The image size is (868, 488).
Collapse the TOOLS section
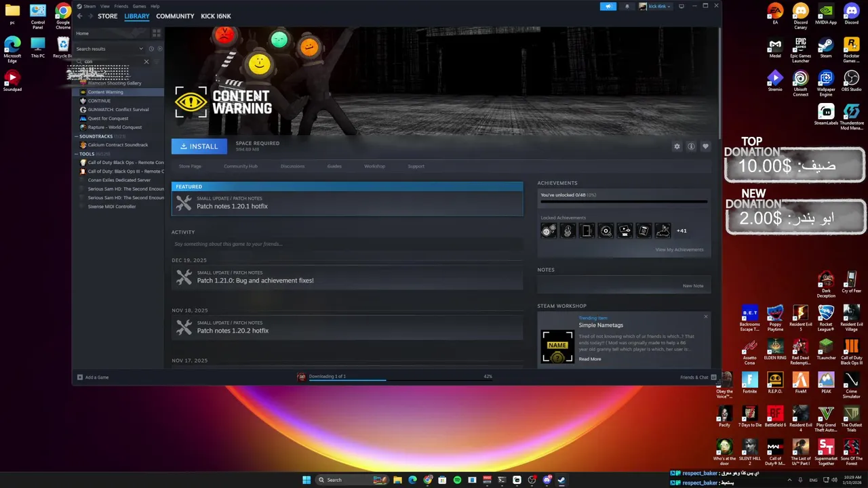coord(77,154)
